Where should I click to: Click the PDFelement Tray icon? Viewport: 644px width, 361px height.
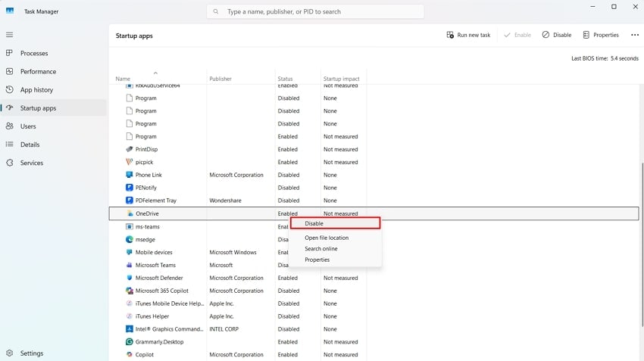(130, 201)
